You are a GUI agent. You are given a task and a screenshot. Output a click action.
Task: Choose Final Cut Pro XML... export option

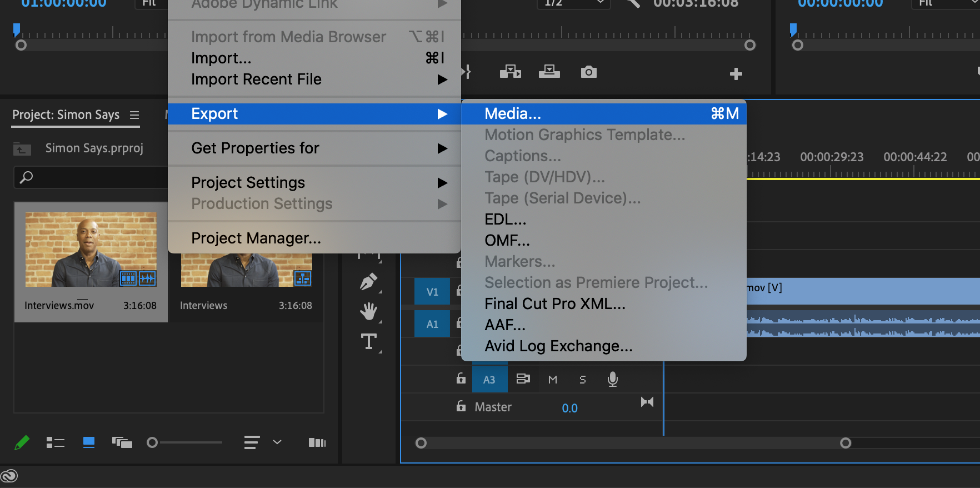pyautogui.click(x=554, y=304)
